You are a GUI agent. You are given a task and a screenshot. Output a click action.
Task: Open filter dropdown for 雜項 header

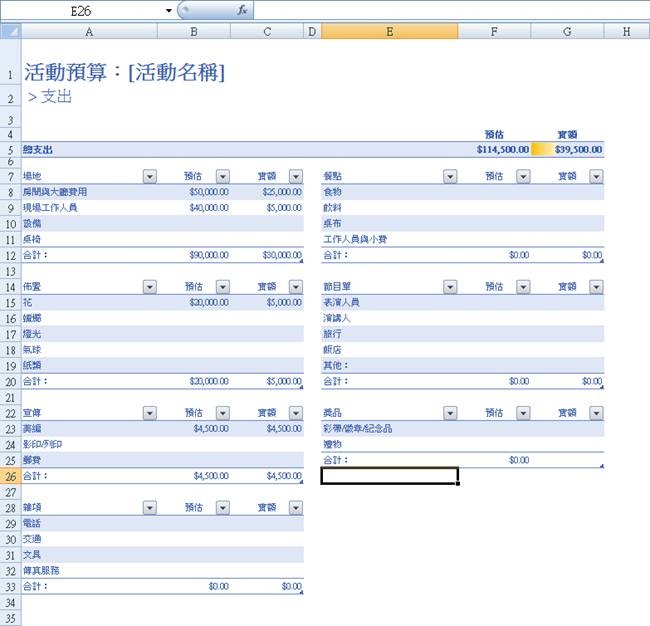150,508
